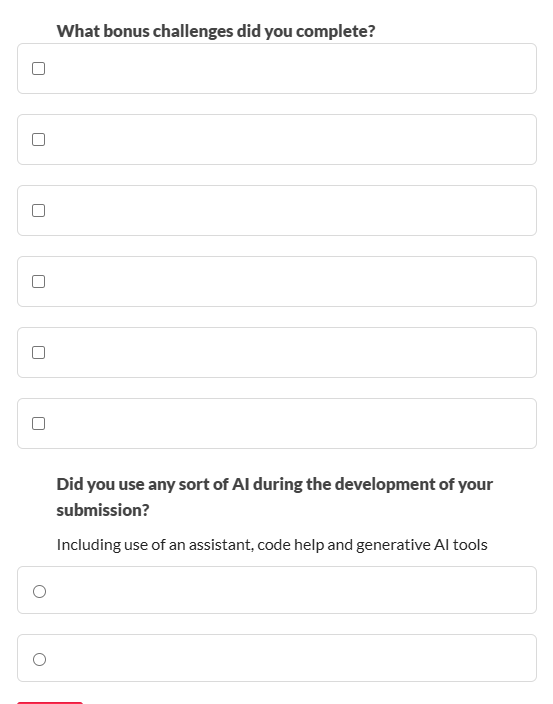Image resolution: width=553 pixels, height=704 pixels.
Task: Check the third bonus challenge checkbox
Action: 39,211
